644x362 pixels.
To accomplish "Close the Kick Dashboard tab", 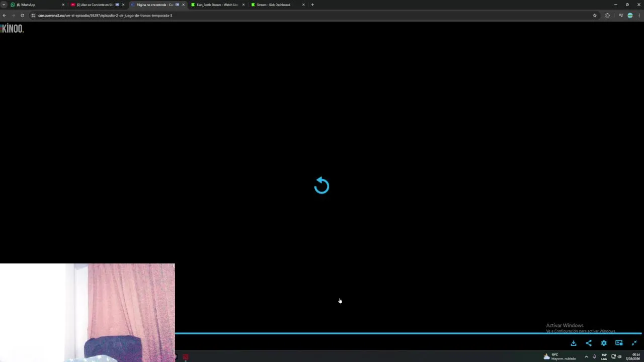I will (x=303, y=5).
